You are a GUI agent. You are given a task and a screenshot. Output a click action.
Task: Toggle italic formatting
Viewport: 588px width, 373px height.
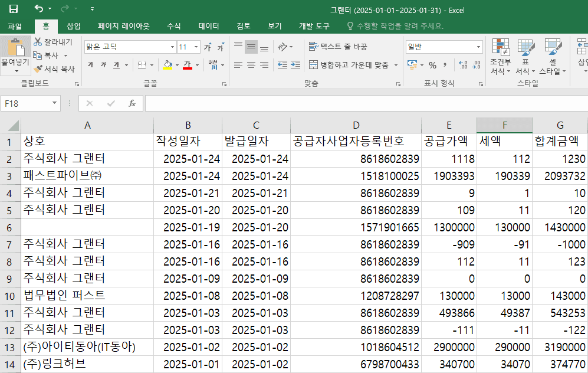click(x=103, y=65)
